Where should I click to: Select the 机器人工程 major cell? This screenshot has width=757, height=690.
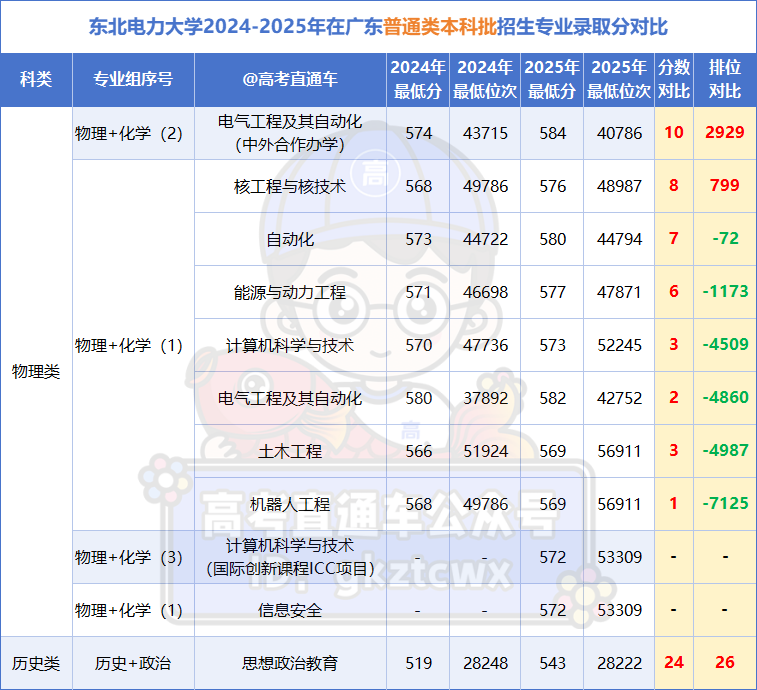(290, 505)
